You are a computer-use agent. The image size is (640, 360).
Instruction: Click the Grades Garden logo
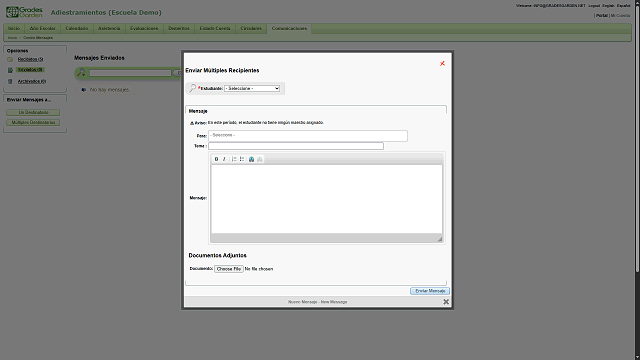[24, 12]
